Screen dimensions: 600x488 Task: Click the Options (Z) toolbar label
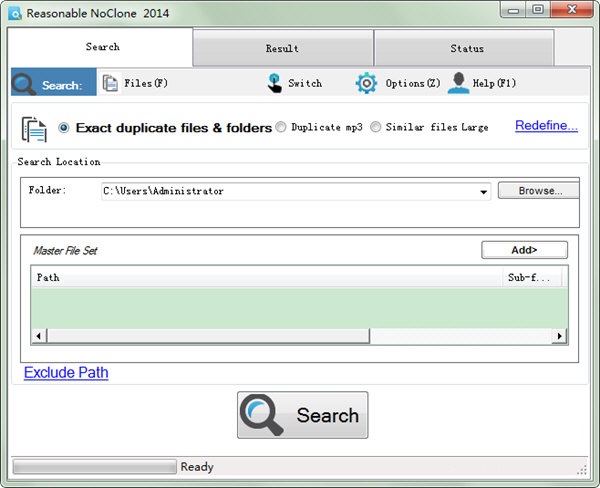[413, 83]
